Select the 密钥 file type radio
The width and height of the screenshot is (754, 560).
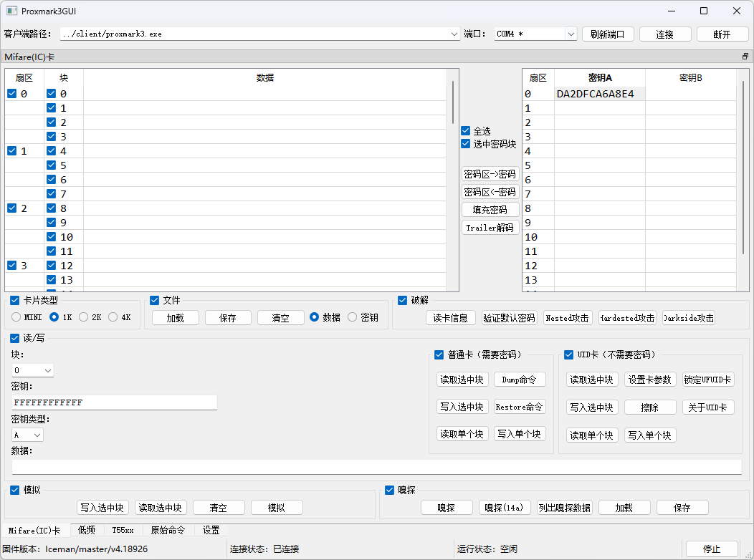pyautogui.click(x=353, y=317)
